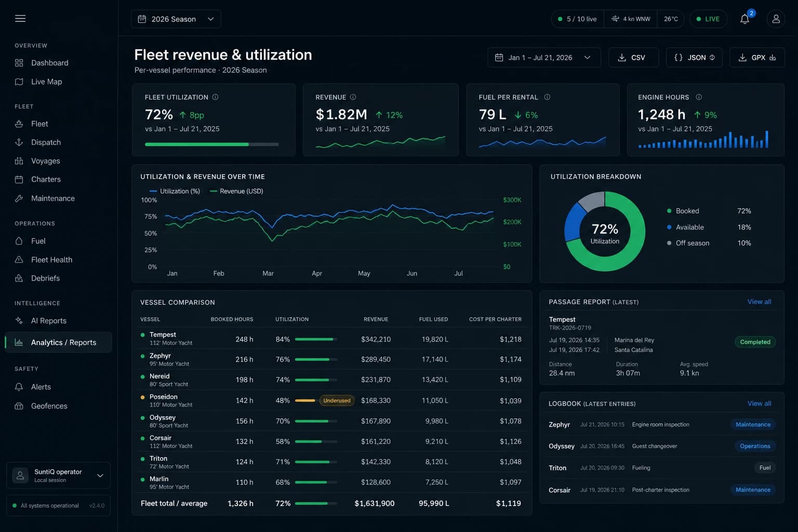Toggle Off season in breakdown legend

coord(688,243)
